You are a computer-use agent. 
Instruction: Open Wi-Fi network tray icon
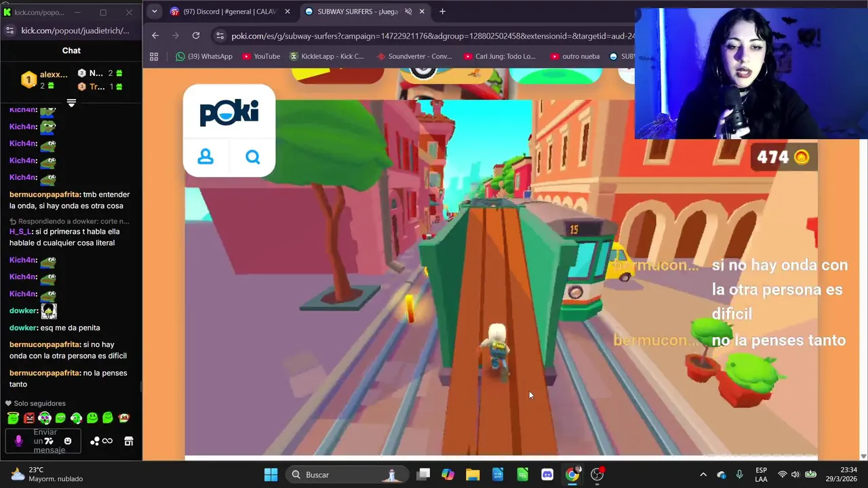[x=783, y=474]
